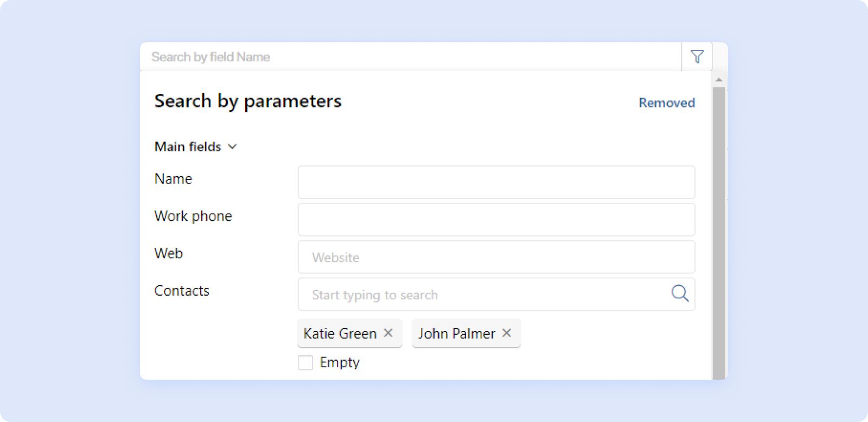The width and height of the screenshot is (868, 422).
Task: Tick the Empty checkbox
Action: (305, 362)
